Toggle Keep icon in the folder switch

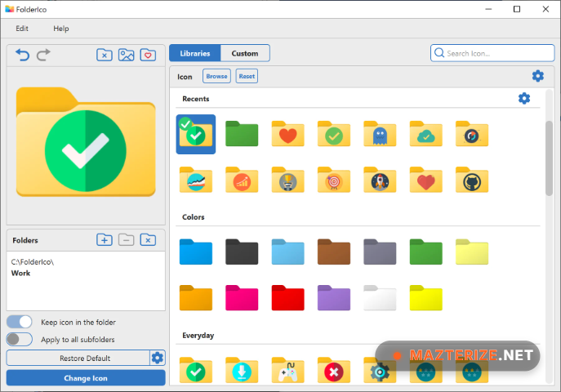coord(20,322)
